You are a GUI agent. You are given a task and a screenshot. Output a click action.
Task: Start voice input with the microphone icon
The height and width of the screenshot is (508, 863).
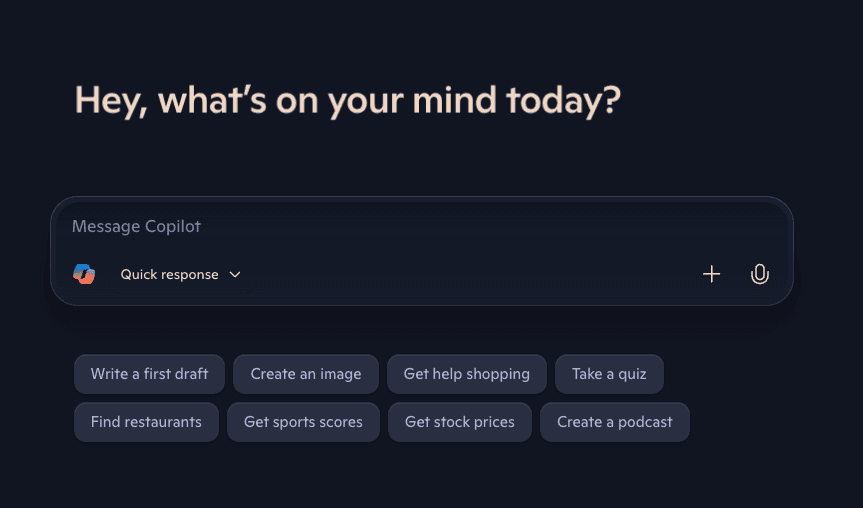click(x=760, y=274)
